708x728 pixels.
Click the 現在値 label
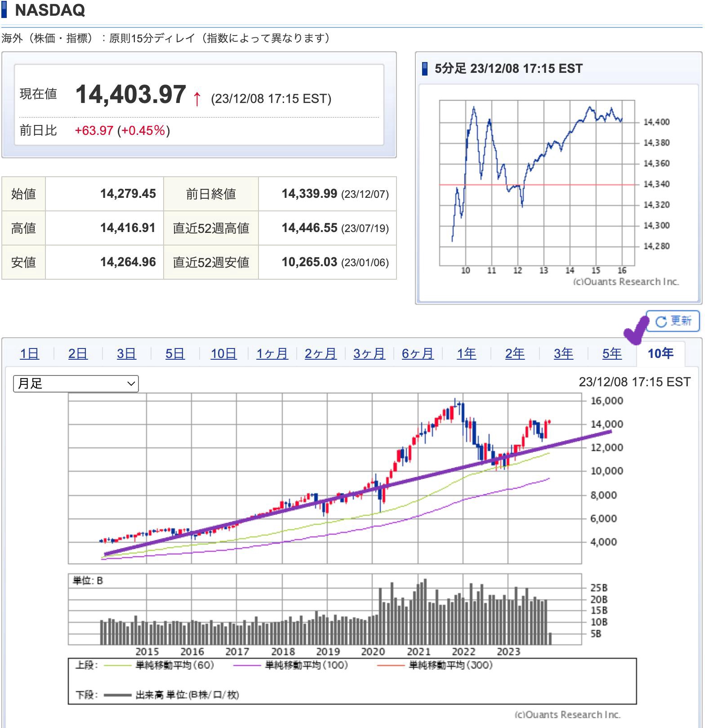tap(38, 94)
